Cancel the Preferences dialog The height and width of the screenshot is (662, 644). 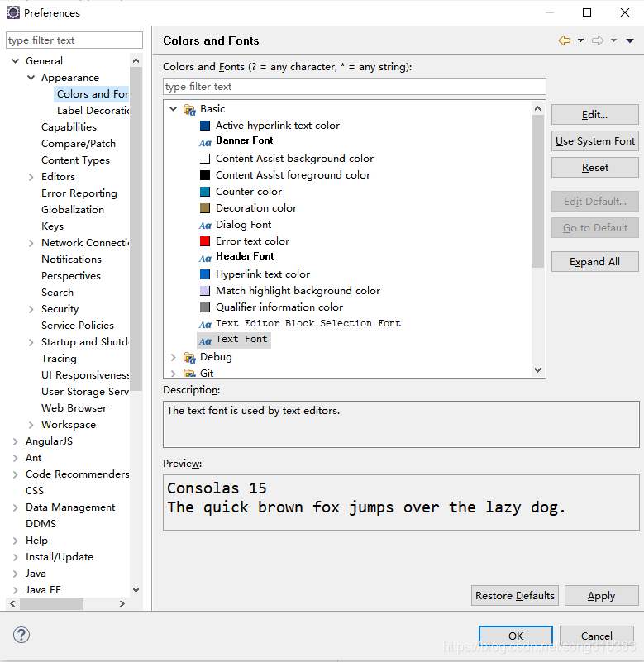[596, 636]
